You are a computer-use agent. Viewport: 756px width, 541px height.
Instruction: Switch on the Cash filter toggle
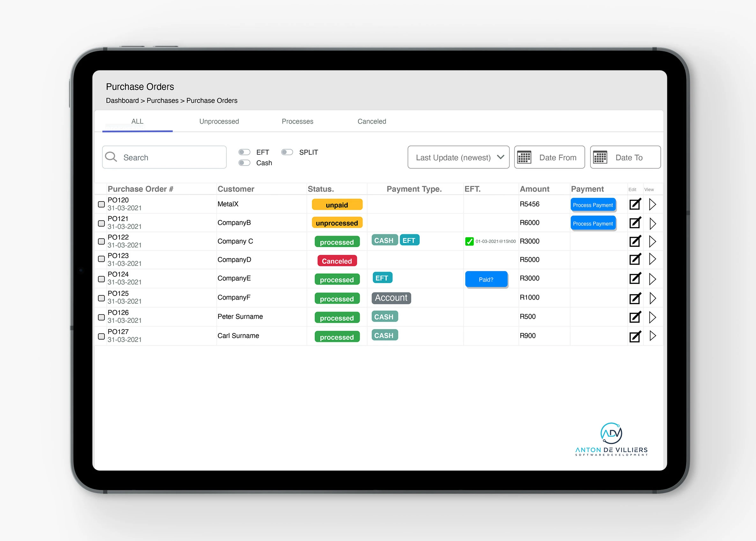point(244,163)
